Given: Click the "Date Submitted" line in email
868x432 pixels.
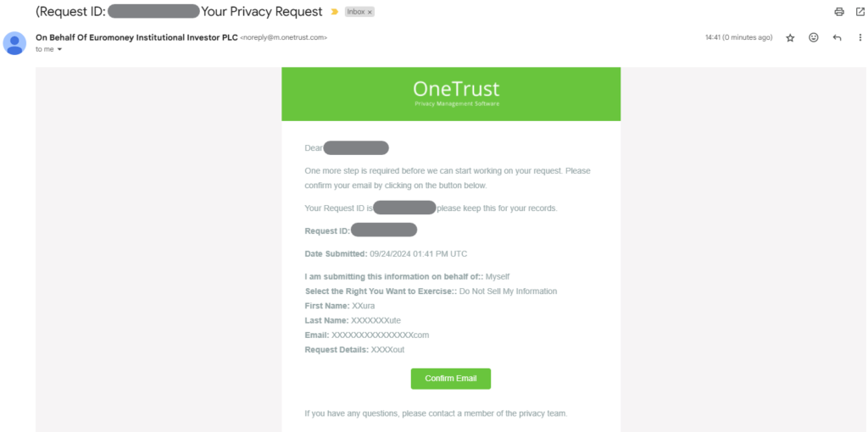Looking at the screenshot, I should [x=386, y=253].
